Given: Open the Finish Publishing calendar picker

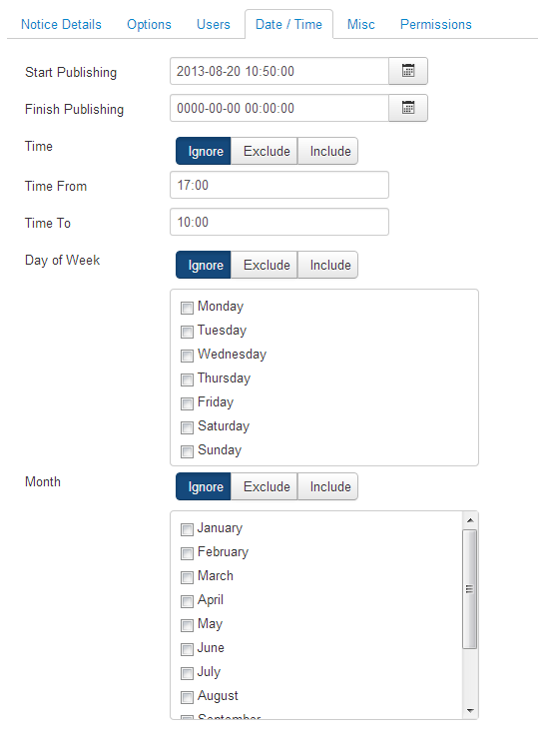Looking at the screenshot, I should (408, 108).
